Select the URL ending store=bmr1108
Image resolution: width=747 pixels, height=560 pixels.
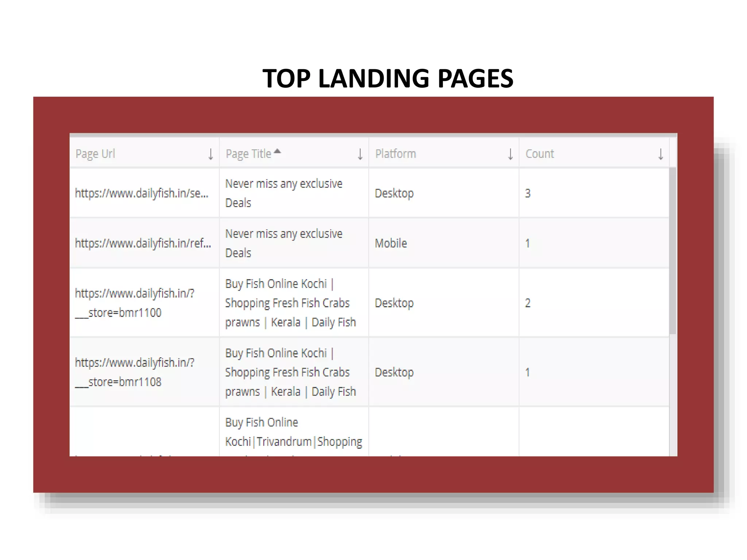135,372
